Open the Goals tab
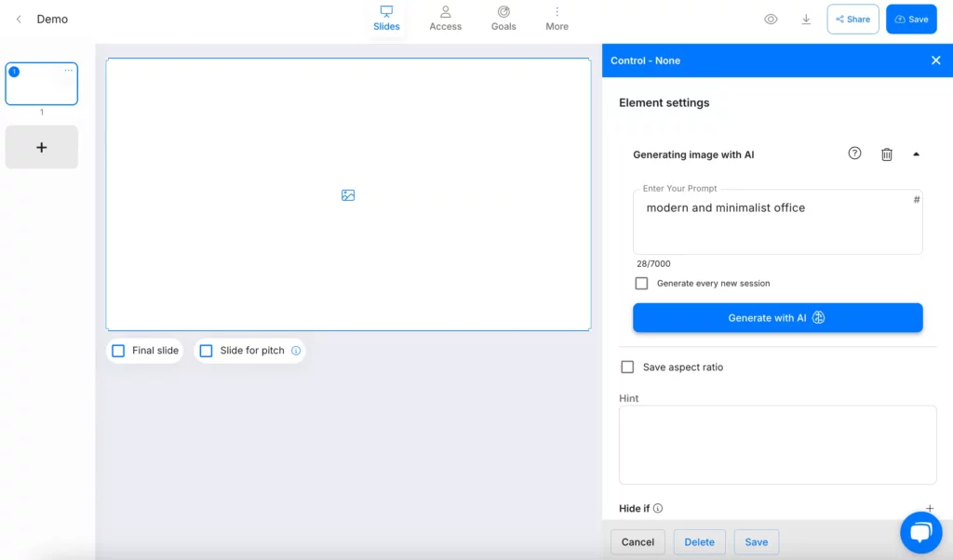 coord(503,19)
